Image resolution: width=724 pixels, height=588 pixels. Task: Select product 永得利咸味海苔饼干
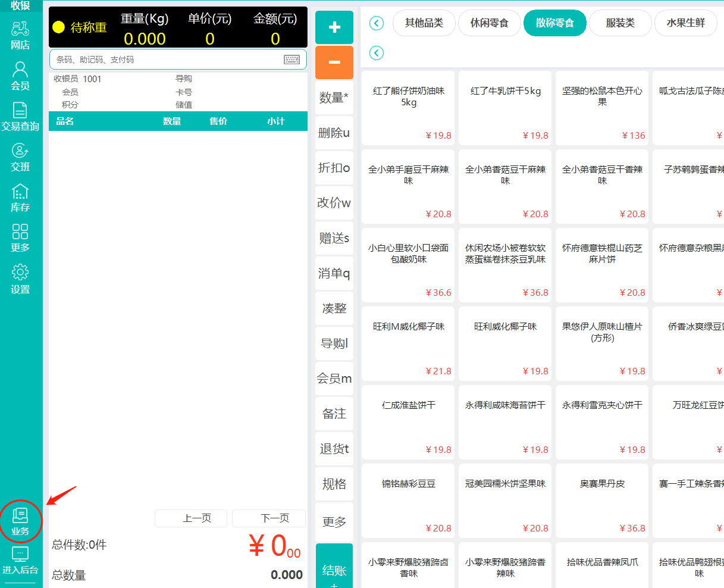[x=505, y=423]
